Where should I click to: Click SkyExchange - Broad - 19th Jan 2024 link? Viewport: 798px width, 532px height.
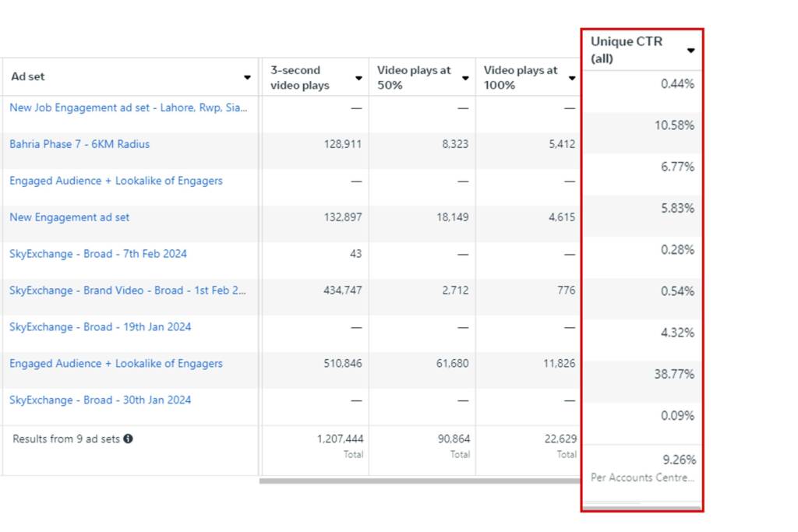(x=100, y=327)
